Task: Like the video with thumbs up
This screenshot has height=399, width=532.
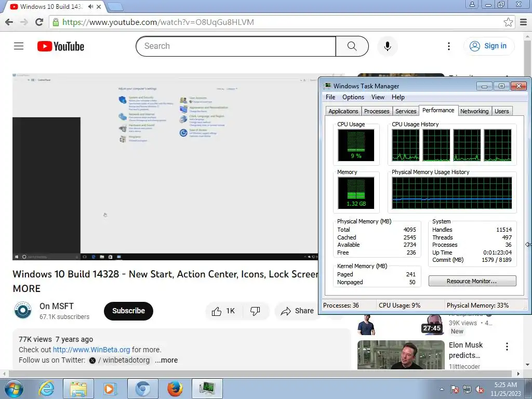Action: [223, 311]
